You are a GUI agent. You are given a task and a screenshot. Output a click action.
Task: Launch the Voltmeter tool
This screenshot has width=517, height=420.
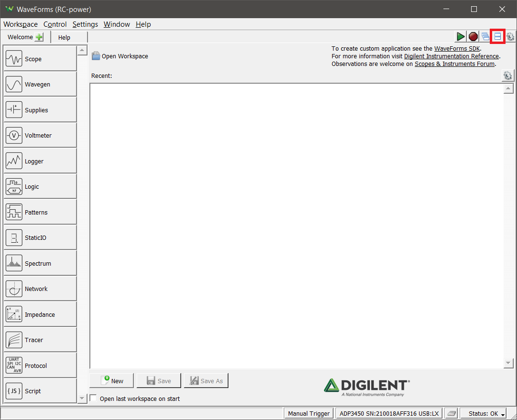pyautogui.click(x=40, y=135)
